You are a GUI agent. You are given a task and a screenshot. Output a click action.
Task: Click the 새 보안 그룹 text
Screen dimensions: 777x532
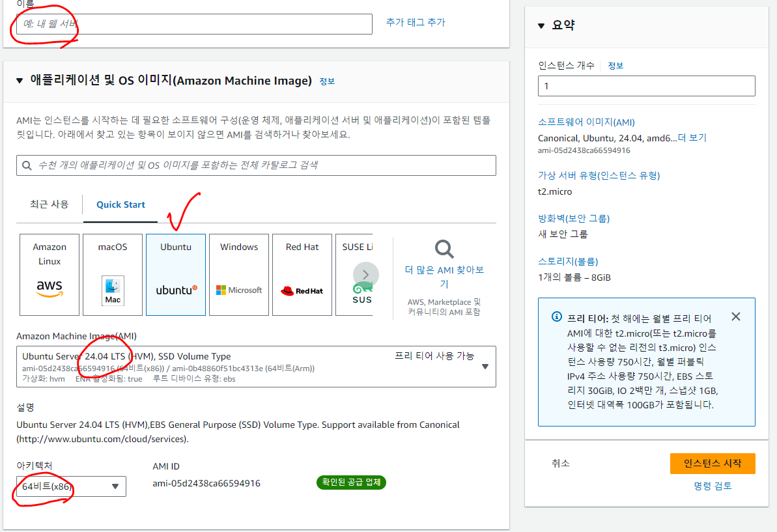(563, 234)
